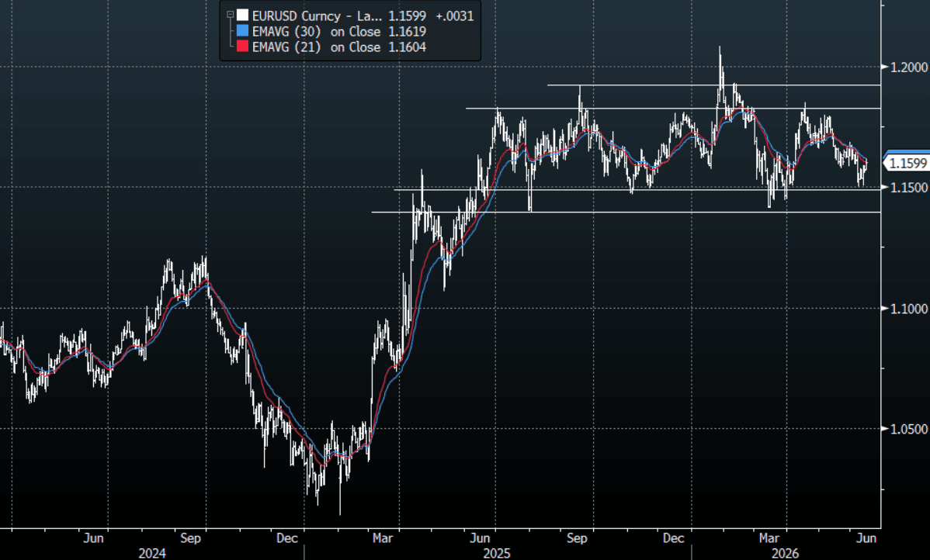The image size is (930, 560).
Task: Select the lowest horizontal support line
Action: pyautogui.click(x=626, y=212)
